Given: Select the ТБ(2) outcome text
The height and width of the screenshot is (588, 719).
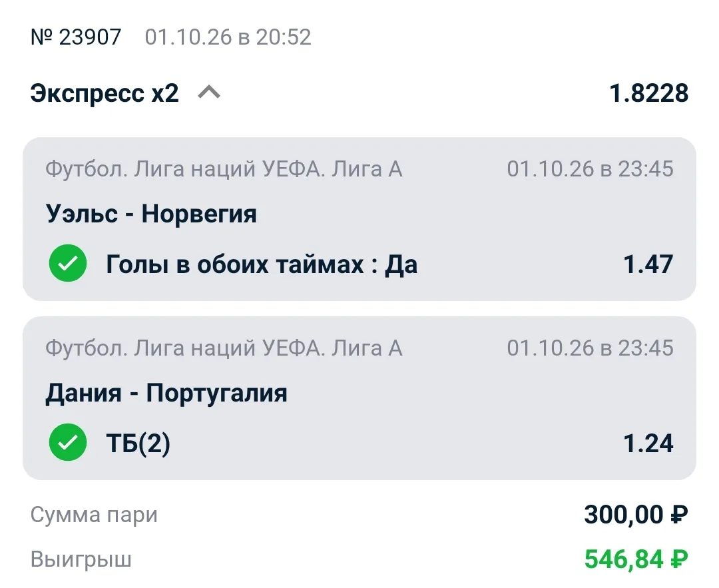Looking at the screenshot, I should point(138,443).
